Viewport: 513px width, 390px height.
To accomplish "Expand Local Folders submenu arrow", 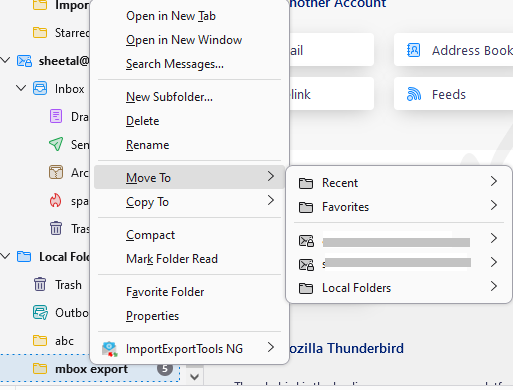I will (x=494, y=286).
